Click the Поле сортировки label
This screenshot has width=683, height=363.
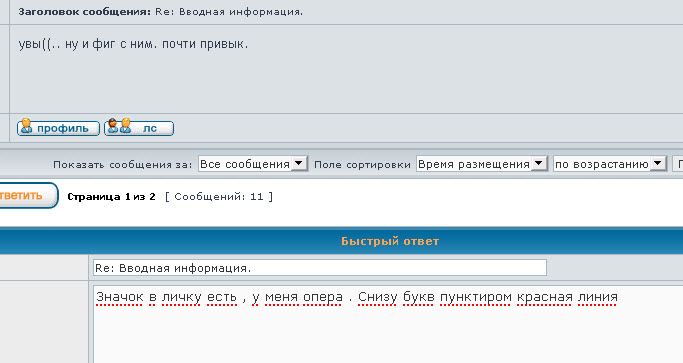point(362,164)
